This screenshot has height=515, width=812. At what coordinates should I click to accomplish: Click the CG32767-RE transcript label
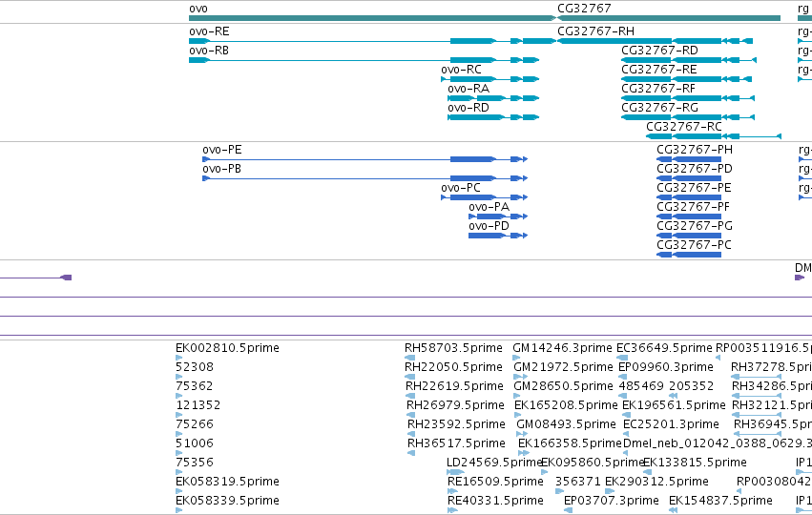[659, 70]
